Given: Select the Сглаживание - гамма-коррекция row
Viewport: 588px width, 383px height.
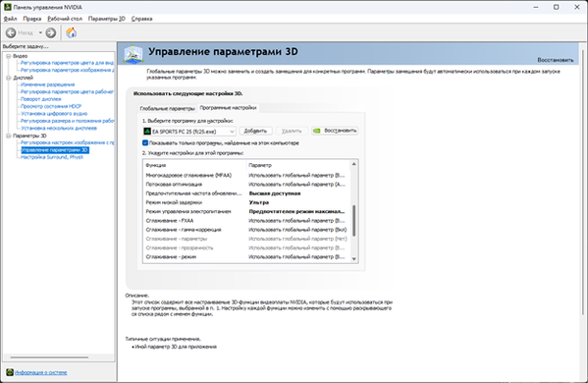Looking at the screenshot, I should pos(246,230).
